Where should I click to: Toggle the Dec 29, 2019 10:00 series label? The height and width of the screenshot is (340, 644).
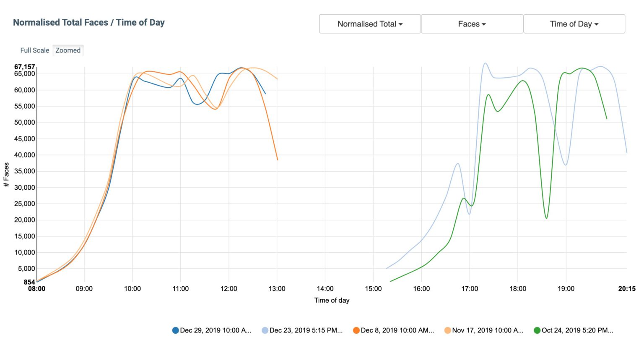click(x=216, y=330)
